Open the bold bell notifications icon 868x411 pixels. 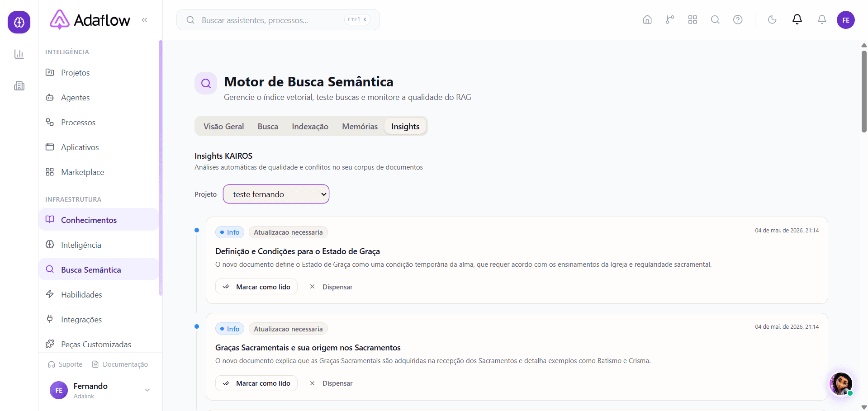(x=797, y=19)
